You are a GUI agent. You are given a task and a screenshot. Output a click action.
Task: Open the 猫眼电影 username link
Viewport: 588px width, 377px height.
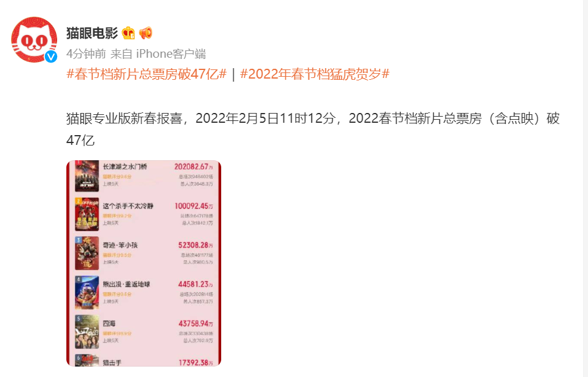(92, 33)
